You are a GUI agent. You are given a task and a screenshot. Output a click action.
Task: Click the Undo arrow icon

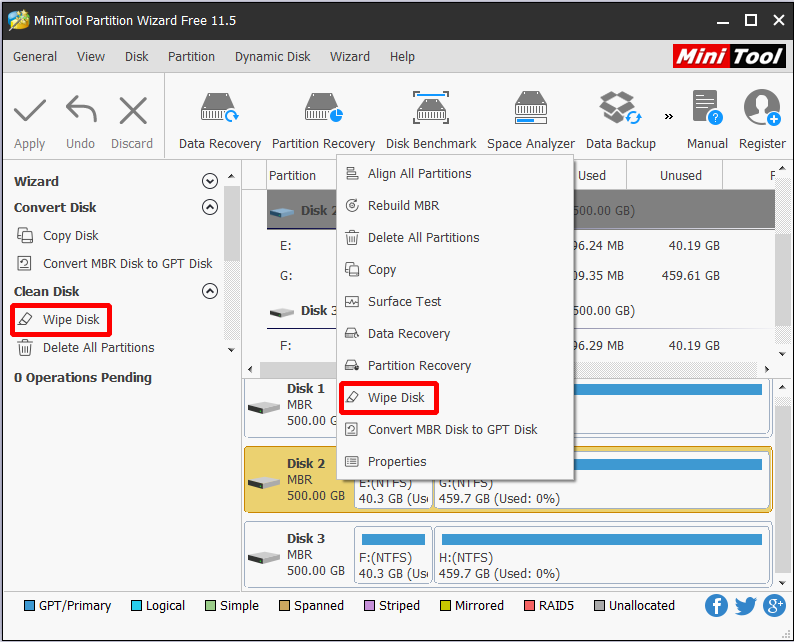click(x=81, y=109)
